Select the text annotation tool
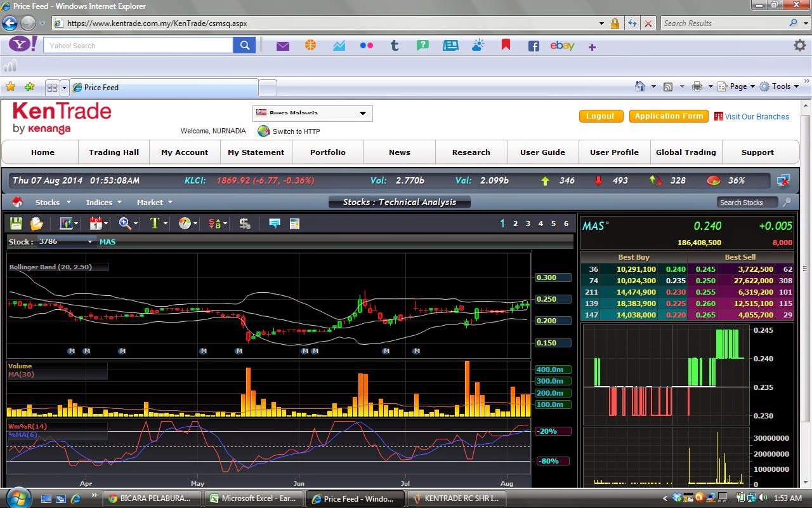 click(155, 223)
